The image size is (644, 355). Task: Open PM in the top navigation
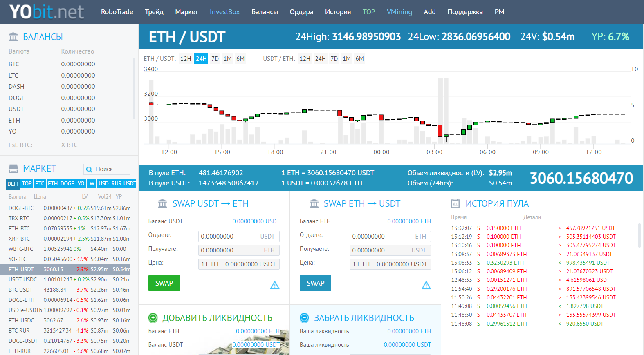point(499,12)
